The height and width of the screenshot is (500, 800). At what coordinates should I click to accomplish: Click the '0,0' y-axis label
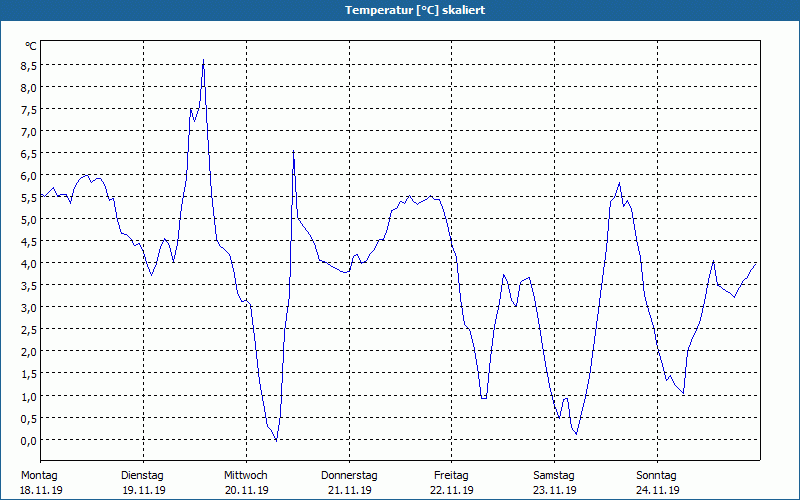click(29, 441)
